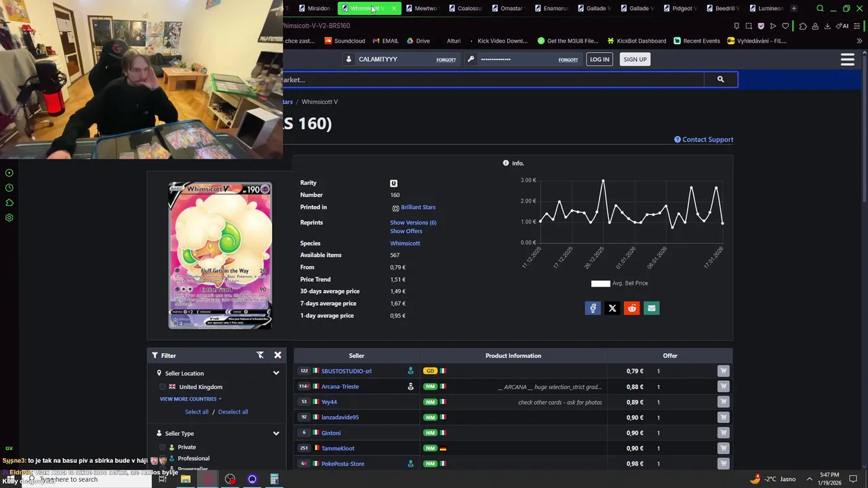Open the Info icon above chart
Image resolution: width=868 pixels, height=488 pixels.
click(x=506, y=163)
